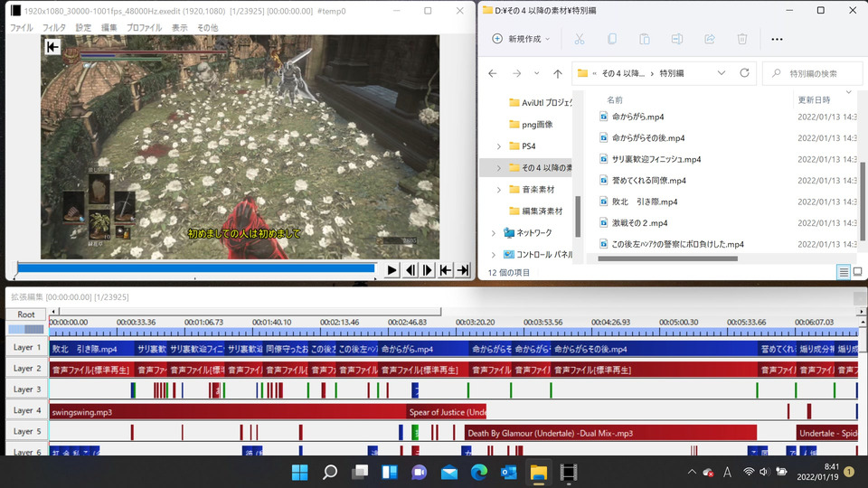Open taskbar Search
Screen dimensions: 868x488
330,473
